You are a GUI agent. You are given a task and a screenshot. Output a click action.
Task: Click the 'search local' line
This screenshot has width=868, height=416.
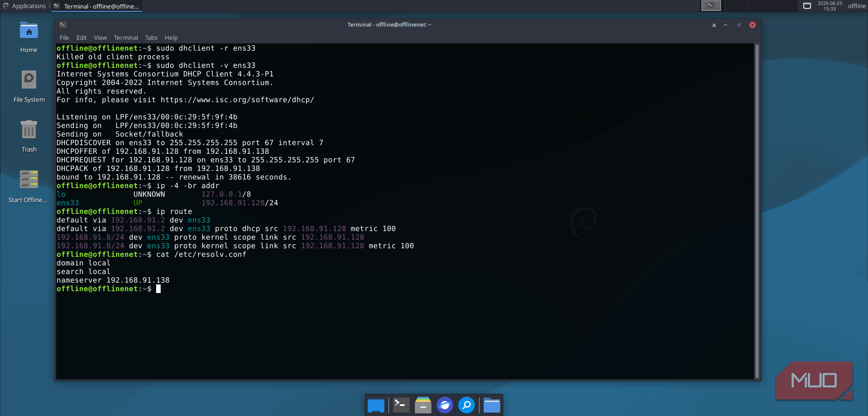[x=83, y=272]
